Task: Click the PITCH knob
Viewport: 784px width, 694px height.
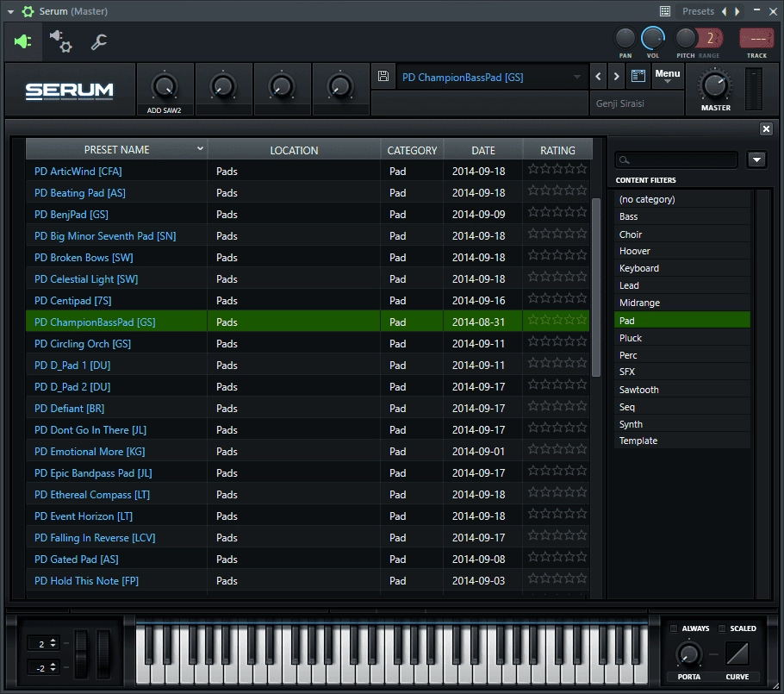Action: coord(686,38)
